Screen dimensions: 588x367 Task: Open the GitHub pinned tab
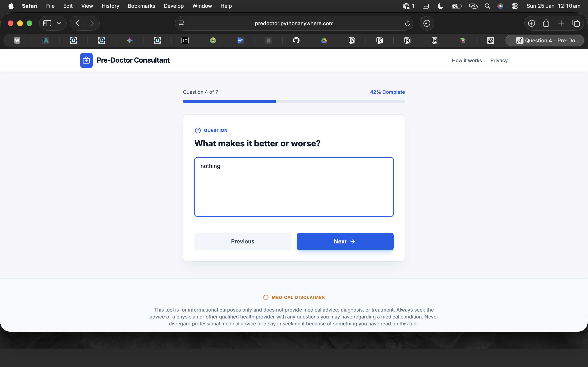[x=296, y=40]
